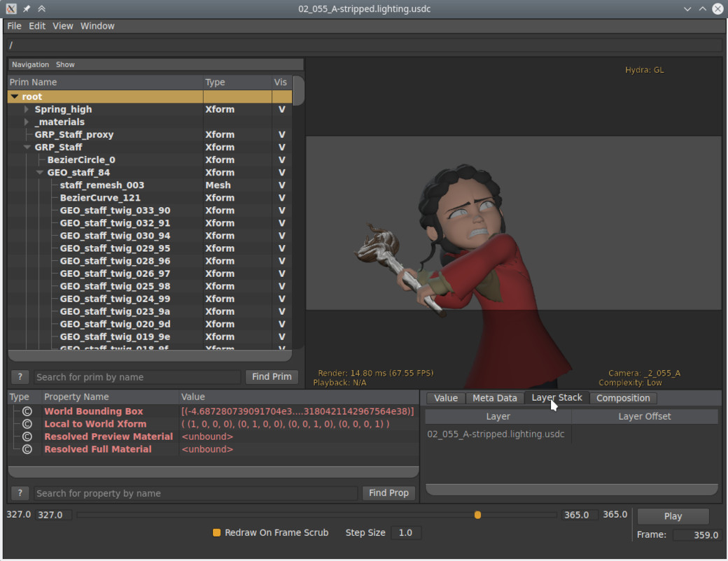Screen dimensions: 728x561
Task: Switch to the Value tab
Action: click(446, 398)
